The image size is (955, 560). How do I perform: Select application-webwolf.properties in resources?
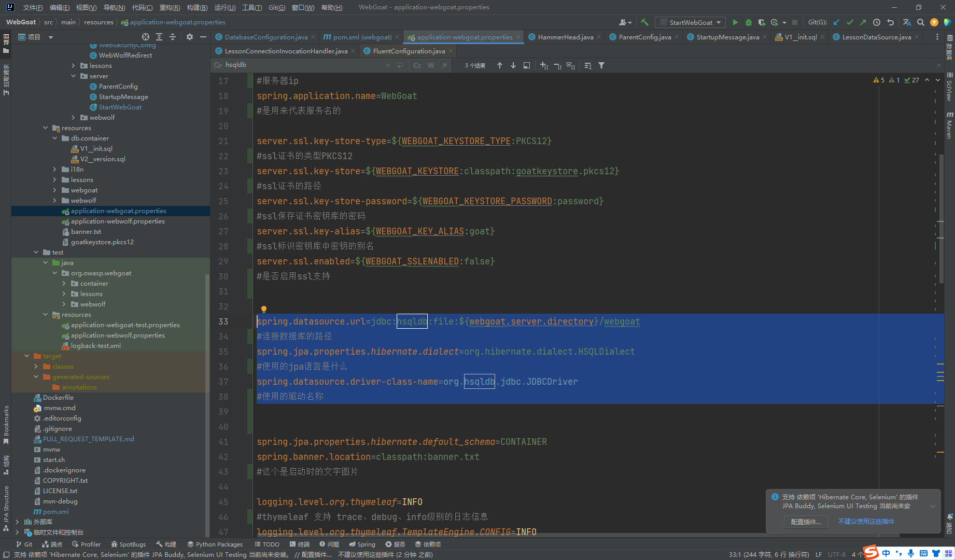pyautogui.click(x=118, y=221)
